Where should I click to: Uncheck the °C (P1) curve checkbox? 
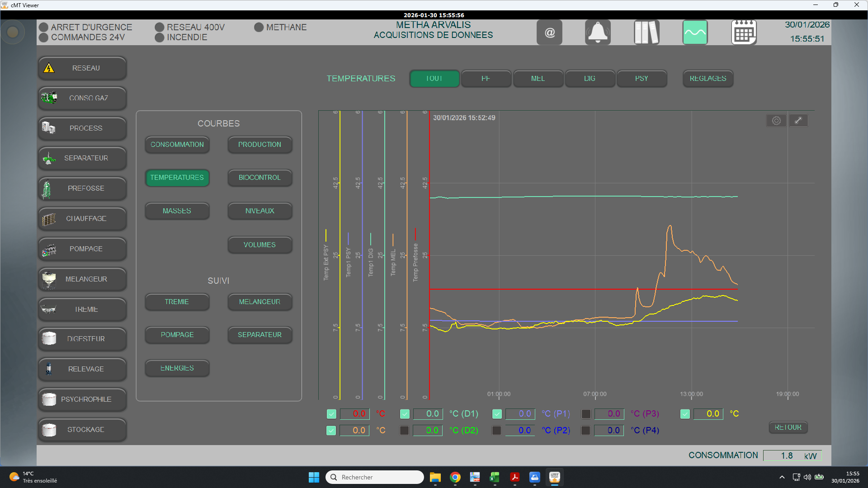[497, 414]
